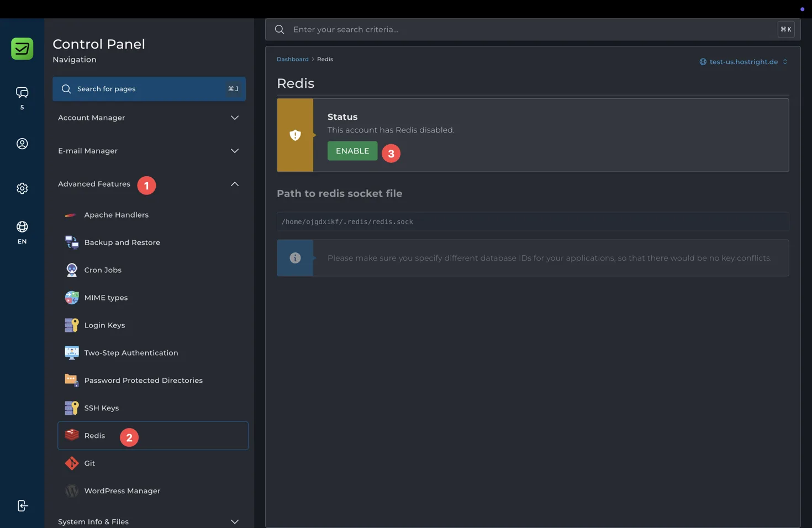812x528 pixels.
Task: Click the Git diamond icon
Action: (x=71, y=463)
